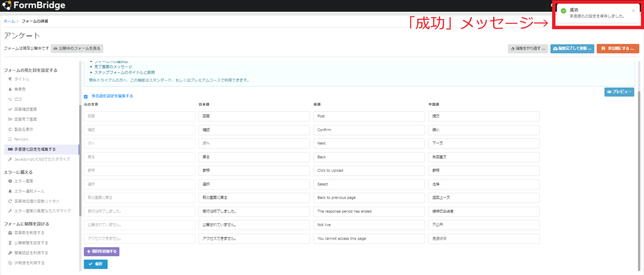Image resolution: width=644 pixels, height=275 pixels.
Task: Click the FormBridge logo in header
Action: 34,5
